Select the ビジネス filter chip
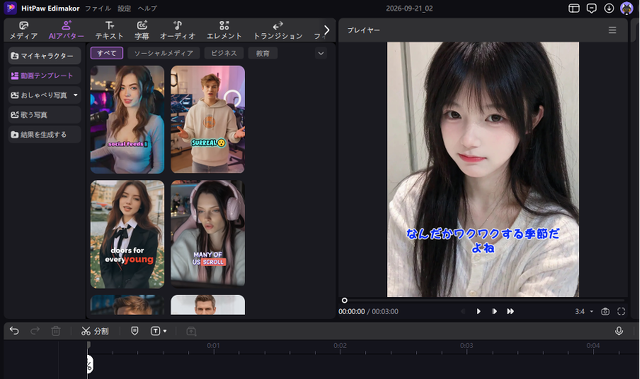The height and width of the screenshot is (379, 640). tap(224, 53)
